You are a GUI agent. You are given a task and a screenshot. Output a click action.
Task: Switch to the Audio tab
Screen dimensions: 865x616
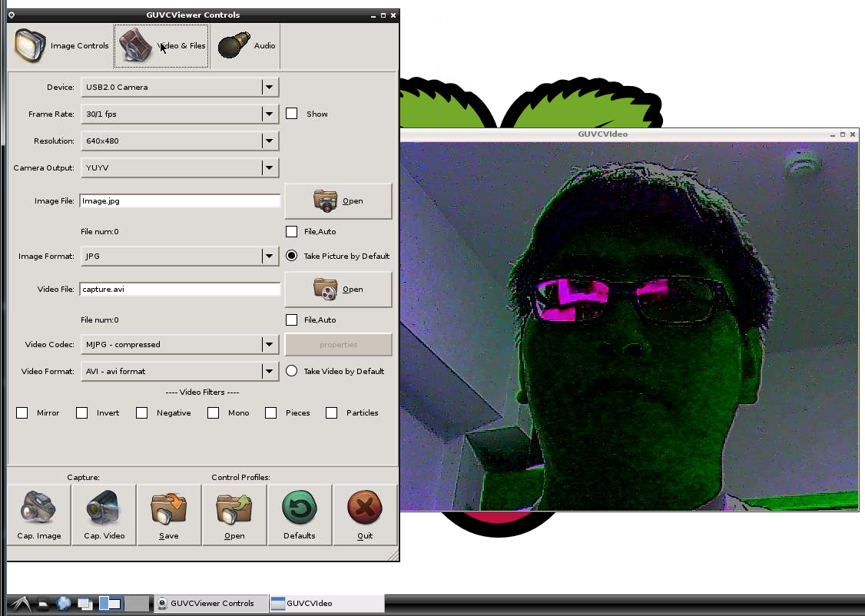(x=246, y=46)
